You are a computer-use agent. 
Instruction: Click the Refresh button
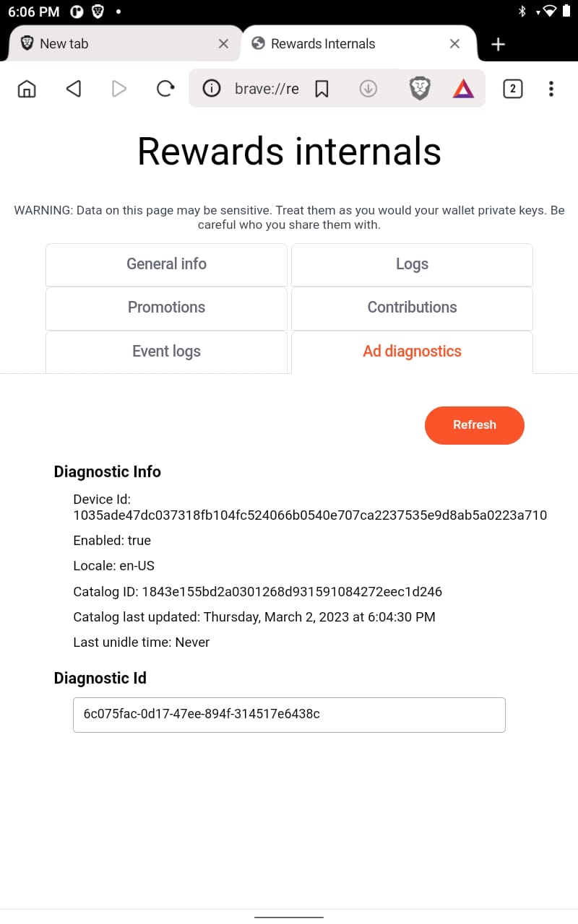(474, 425)
